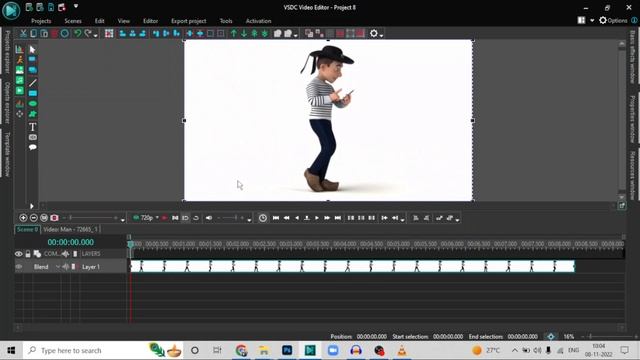The width and height of the screenshot is (640, 360).
Task: Click the grid select-all objects icon
Action: click(x=109, y=33)
